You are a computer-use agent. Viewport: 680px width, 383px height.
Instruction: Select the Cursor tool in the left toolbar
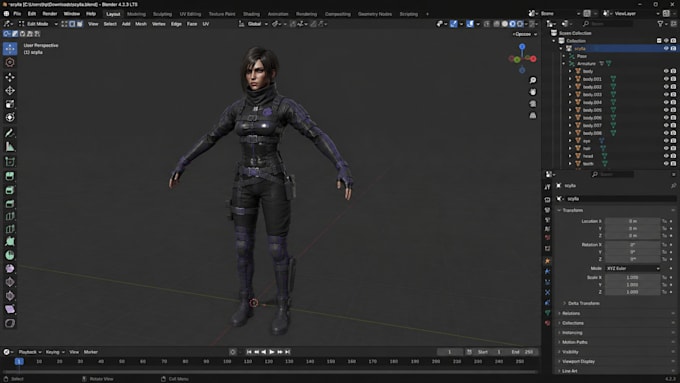pyautogui.click(x=10, y=62)
